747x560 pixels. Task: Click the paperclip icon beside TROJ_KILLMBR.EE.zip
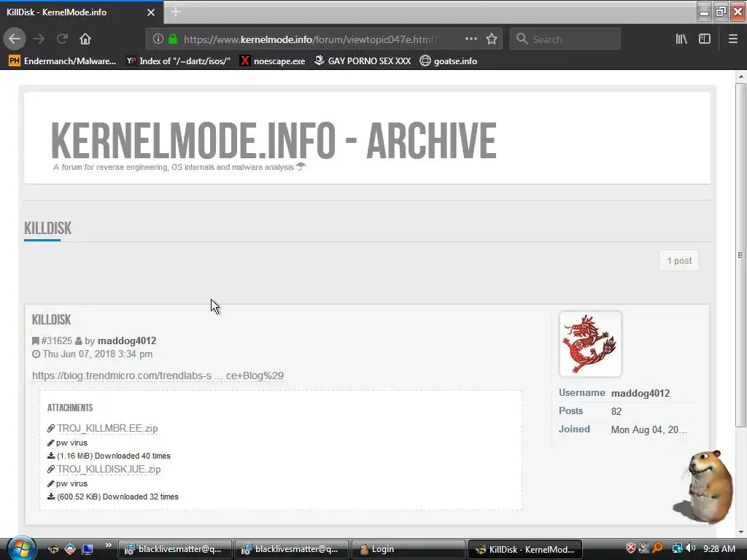coord(51,428)
